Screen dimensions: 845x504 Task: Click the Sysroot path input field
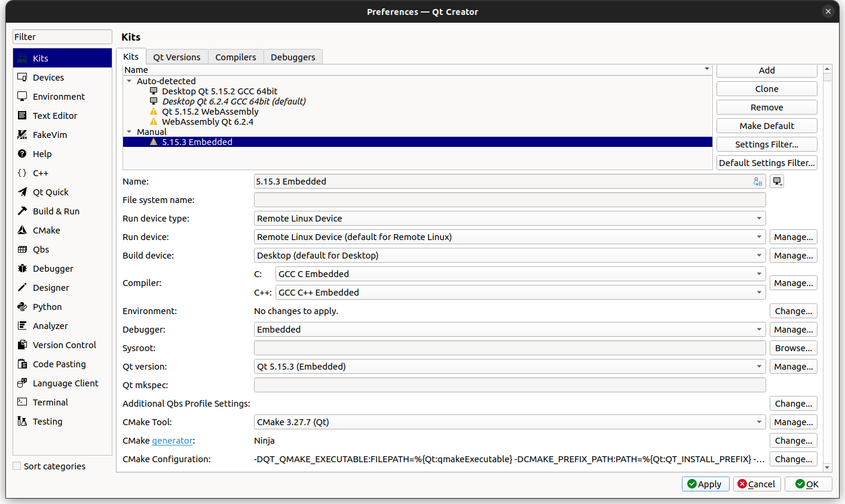point(509,348)
